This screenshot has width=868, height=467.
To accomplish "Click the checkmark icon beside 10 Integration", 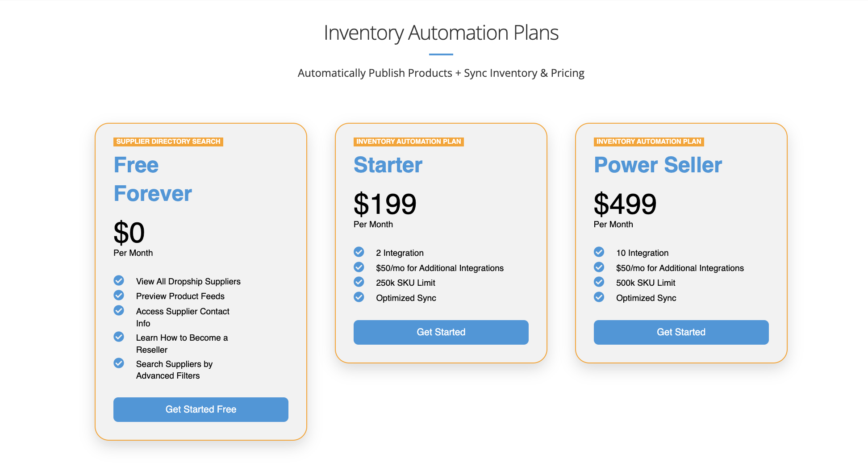I will point(599,252).
